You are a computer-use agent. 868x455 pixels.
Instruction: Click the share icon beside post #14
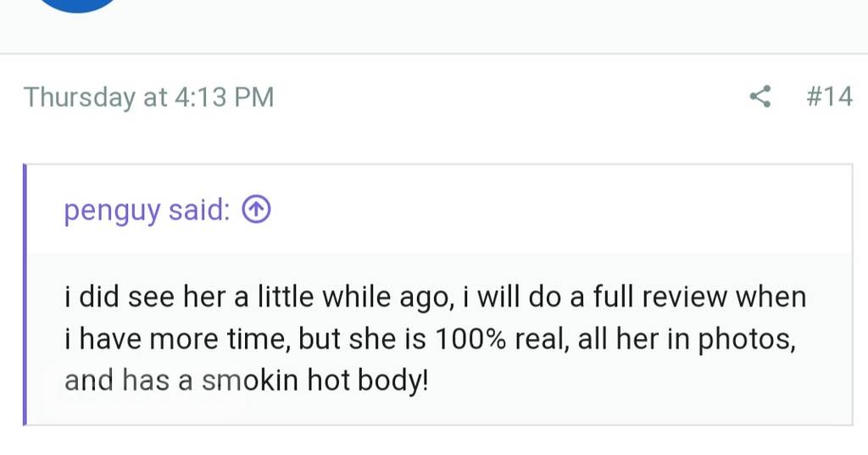[760, 97]
